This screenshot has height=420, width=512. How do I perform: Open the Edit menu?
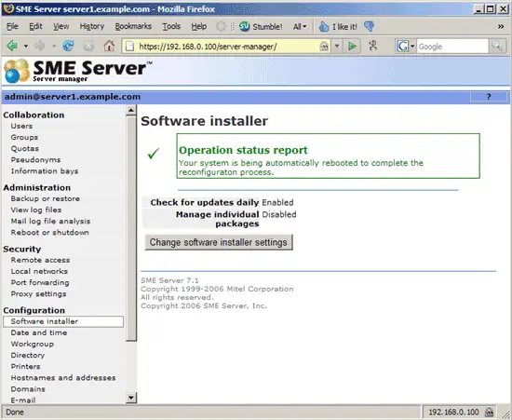point(35,26)
